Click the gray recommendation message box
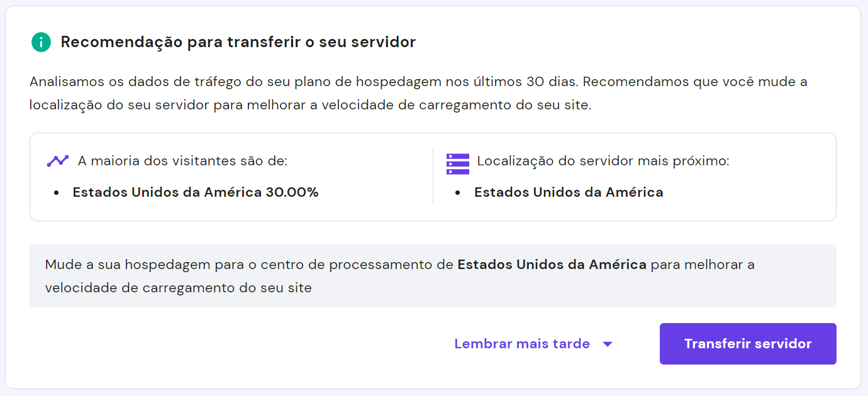Viewport: 868px width, 396px height. tap(433, 275)
